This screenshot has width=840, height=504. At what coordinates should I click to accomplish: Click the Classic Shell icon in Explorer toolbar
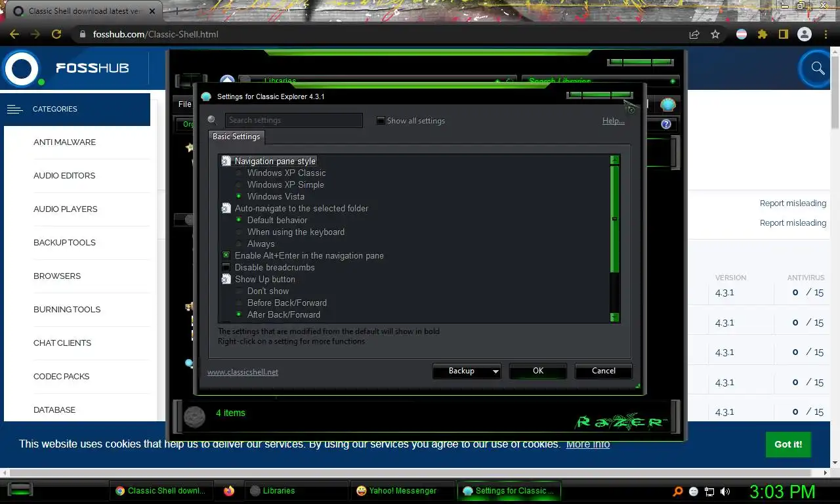[x=668, y=104]
